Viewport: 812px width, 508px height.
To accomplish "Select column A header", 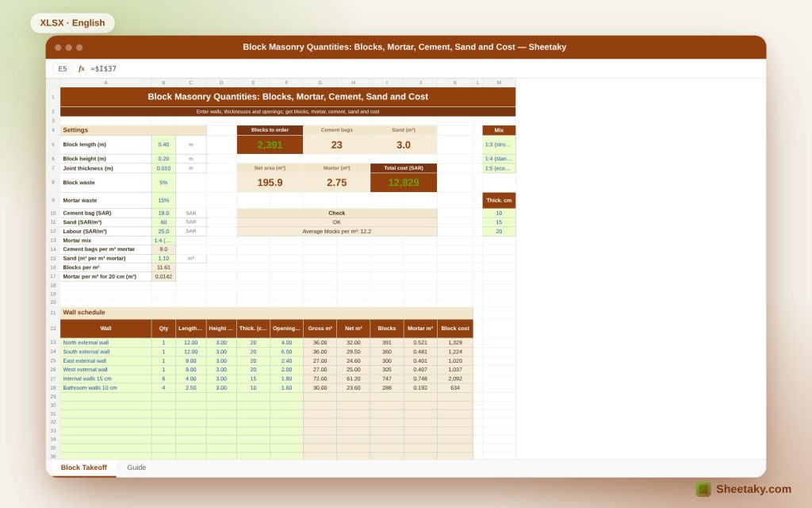I will pyautogui.click(x=105, y=83).
